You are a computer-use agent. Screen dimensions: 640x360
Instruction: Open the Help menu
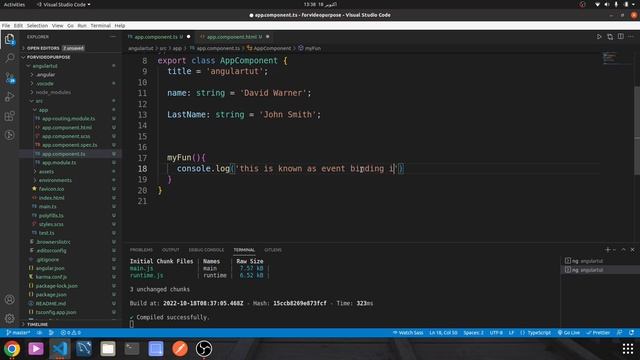click(x=120, y=25)
